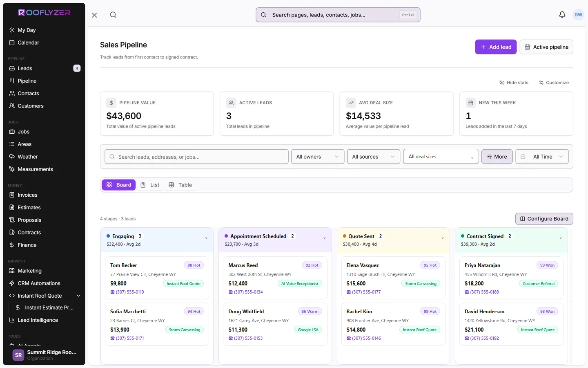Open Marcus Reed lead card
588x368 pixels.
(275, 278)
